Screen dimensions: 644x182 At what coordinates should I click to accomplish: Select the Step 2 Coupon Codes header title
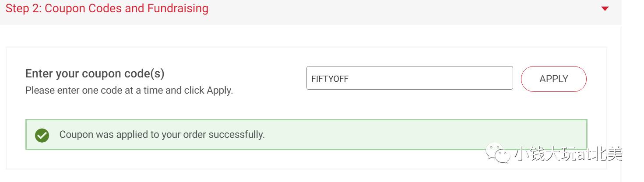pyautogui.click(x=107, y=8)
